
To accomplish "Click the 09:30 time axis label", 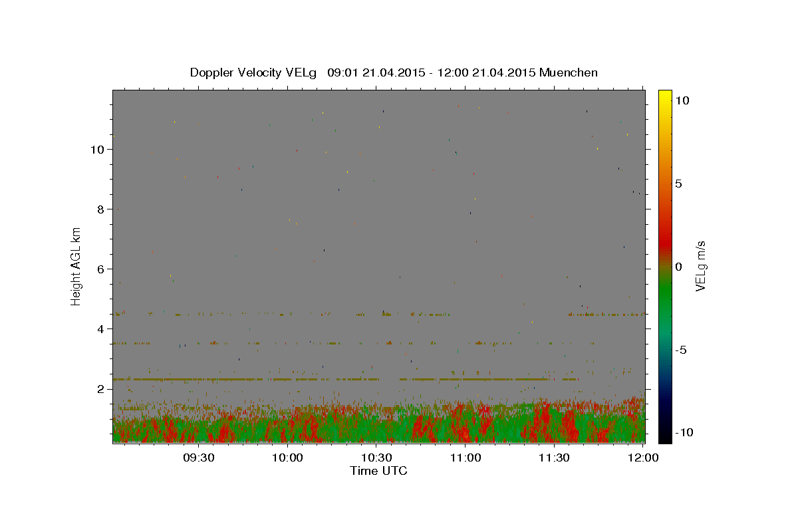I will click(x=199, y=458).
